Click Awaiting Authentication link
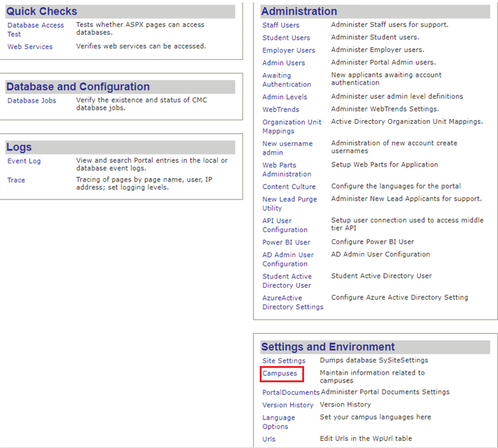The width and height of the screenshot is (498, 448). (286, 80)
